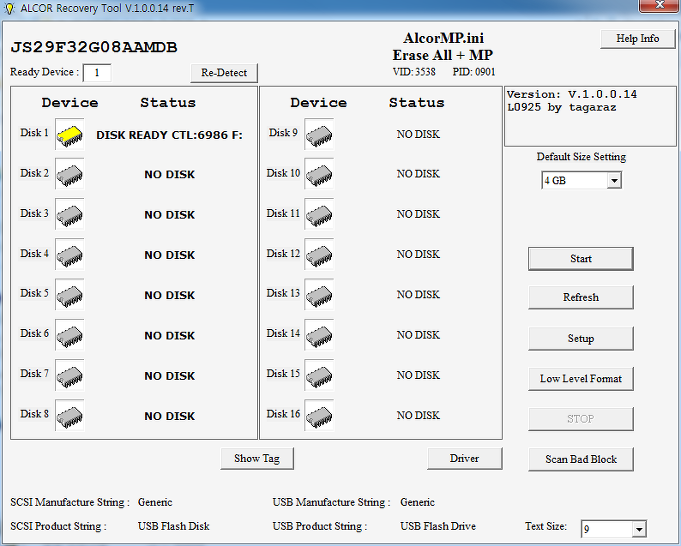Screen dimensions: 681x546
Task: Click the JS29F32G08AAMDB flash chip label
Action: (94, 47)
